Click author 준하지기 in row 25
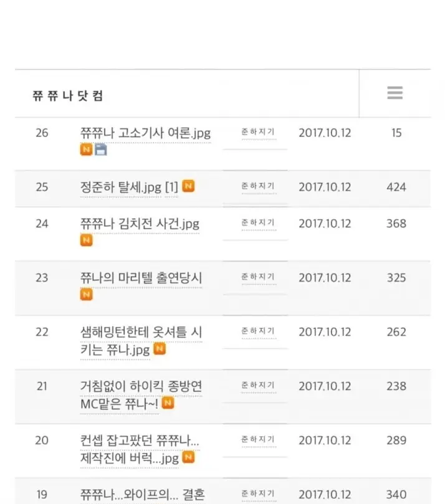Image resolution: width=445 pixels, height=504 pixels. point(258,186)
